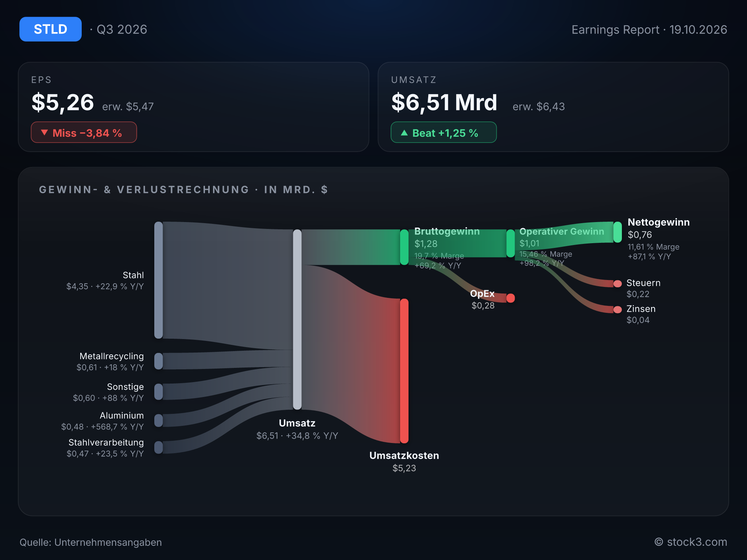Click the revenue value $6,51 Mrd
Viewport: 747px width, 560px height.
pos(444,102)
